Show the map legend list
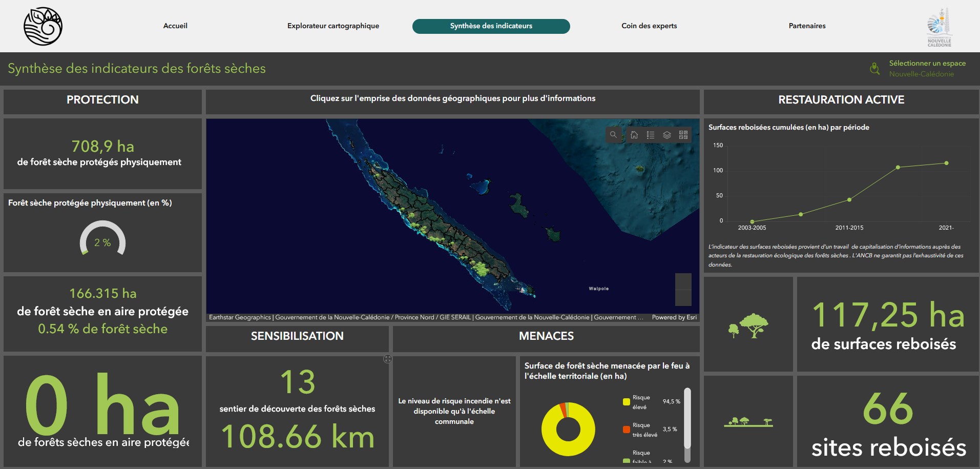The image size is (980, 469). [x=651, y=135]
